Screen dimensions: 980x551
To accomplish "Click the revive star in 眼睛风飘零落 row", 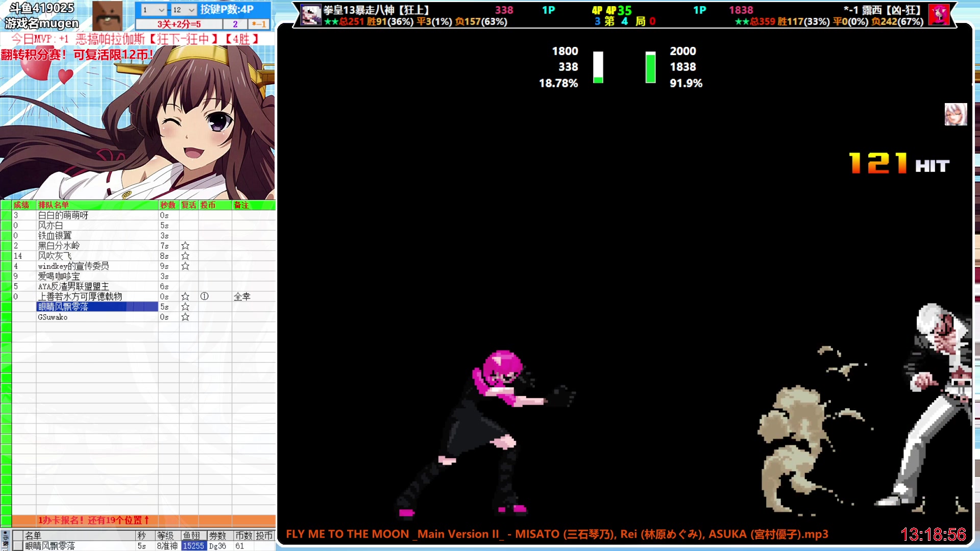I will [x=185, y=307].
